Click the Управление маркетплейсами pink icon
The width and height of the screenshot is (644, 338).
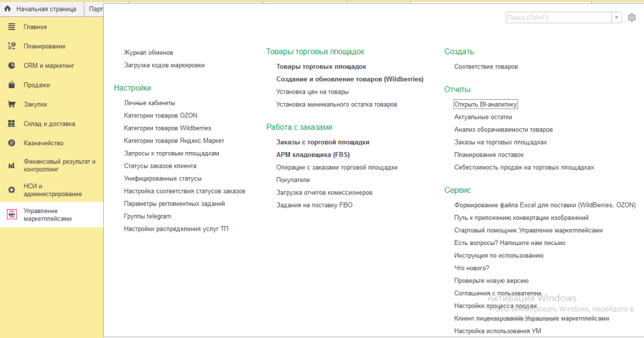11,214
